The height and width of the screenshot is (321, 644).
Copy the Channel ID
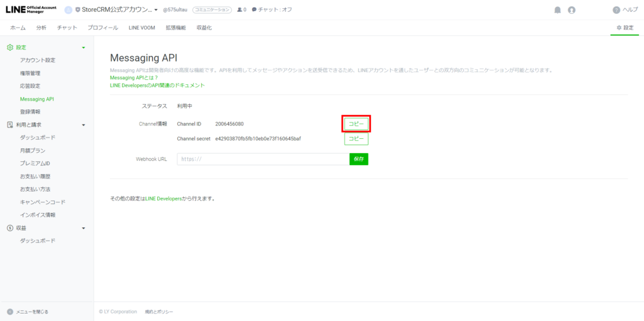pyautogui.click(x=356, y=124)
